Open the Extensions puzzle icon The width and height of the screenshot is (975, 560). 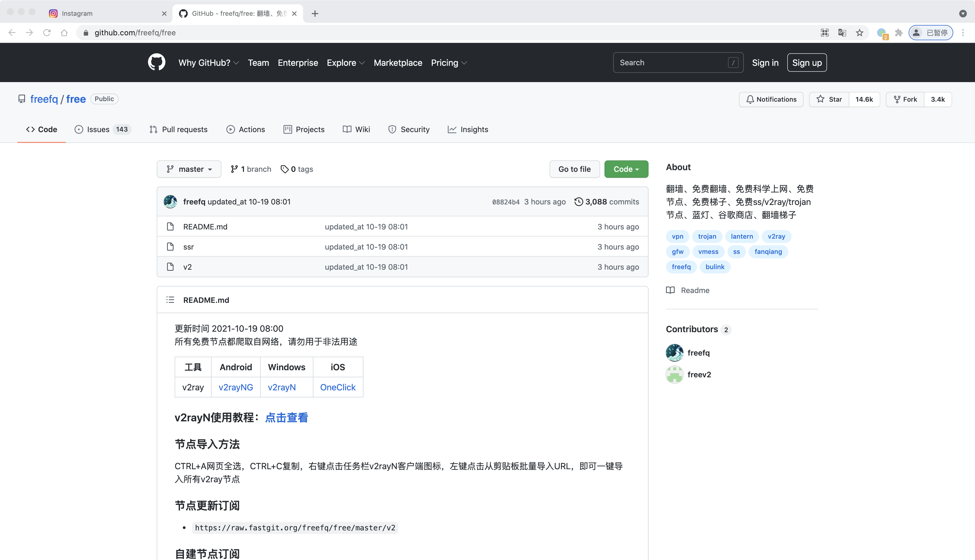899,33
